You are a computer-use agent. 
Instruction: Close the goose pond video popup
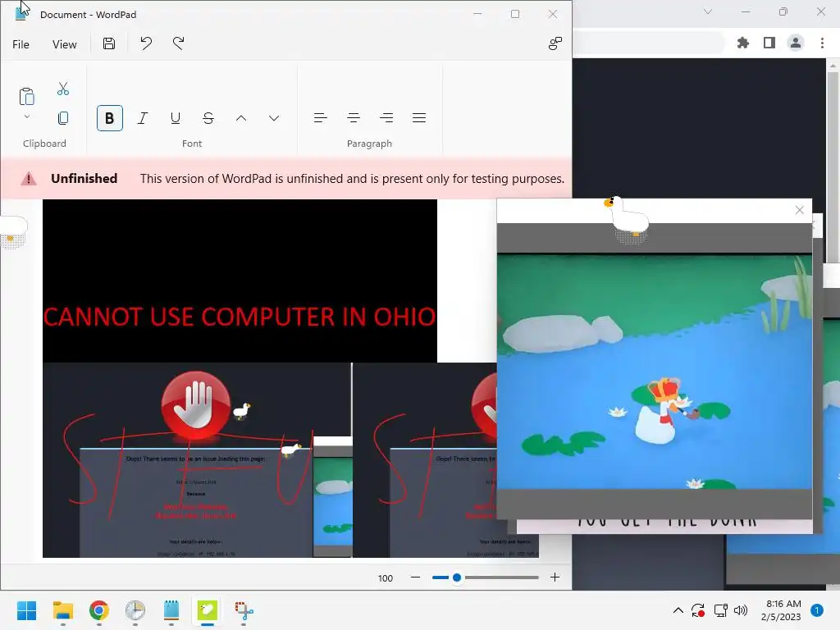point(799,210)
